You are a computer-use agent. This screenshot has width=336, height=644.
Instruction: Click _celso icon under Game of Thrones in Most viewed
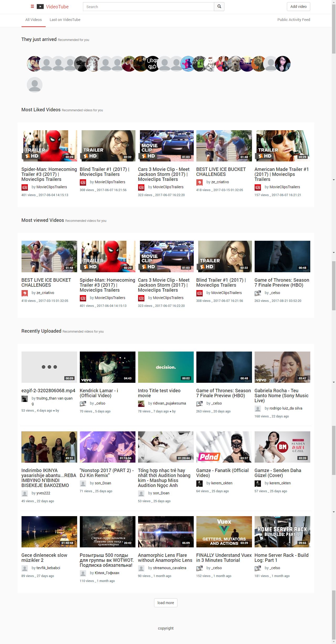tap(258, 293)
